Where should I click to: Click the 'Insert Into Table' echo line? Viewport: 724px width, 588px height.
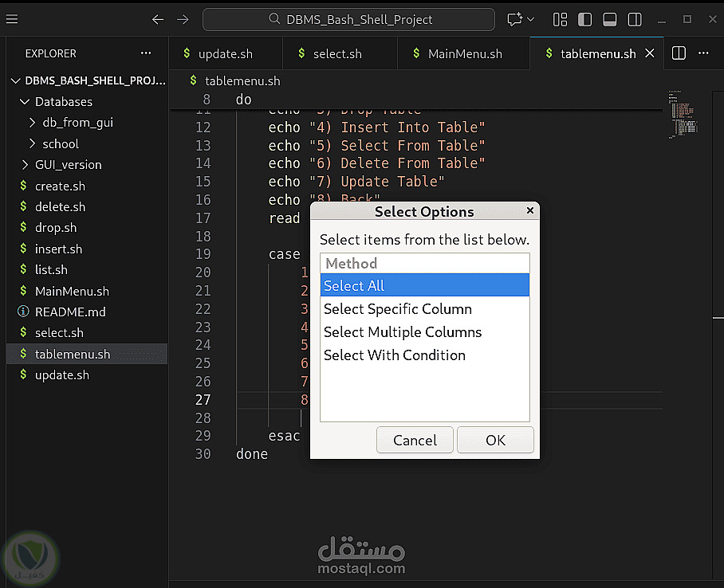[x=377, y=127]
